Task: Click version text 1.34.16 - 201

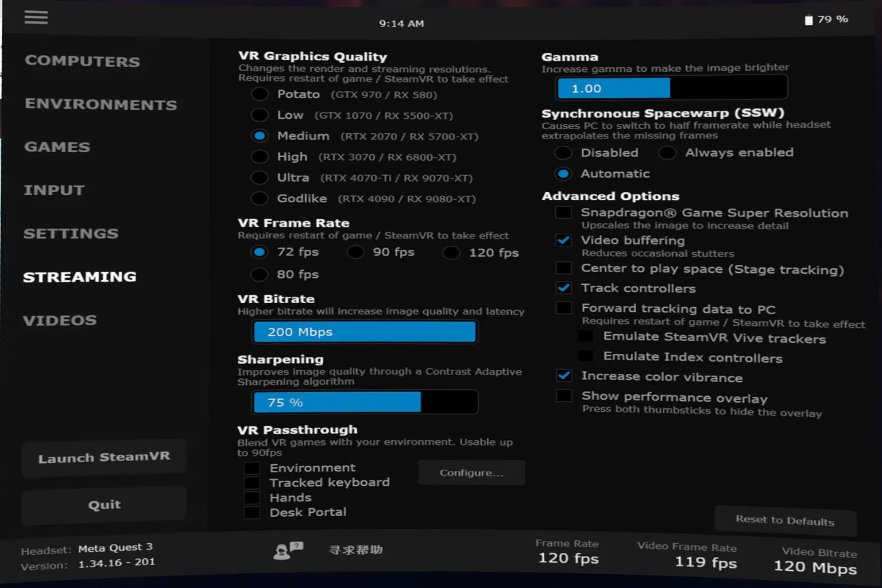Action: point(117,563)
